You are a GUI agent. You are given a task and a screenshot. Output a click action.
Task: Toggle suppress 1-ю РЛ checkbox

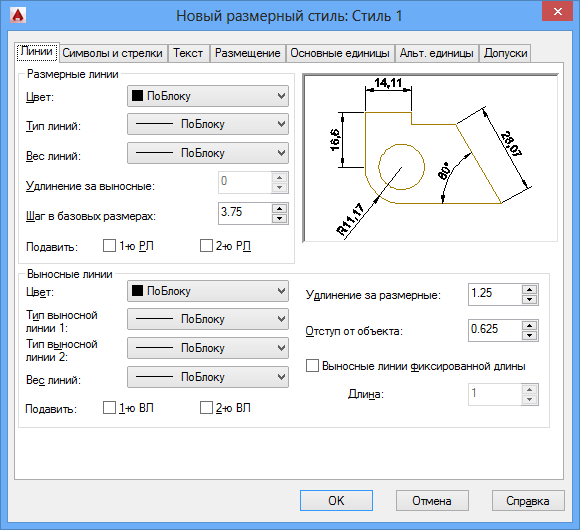click(x=109, y=246)
